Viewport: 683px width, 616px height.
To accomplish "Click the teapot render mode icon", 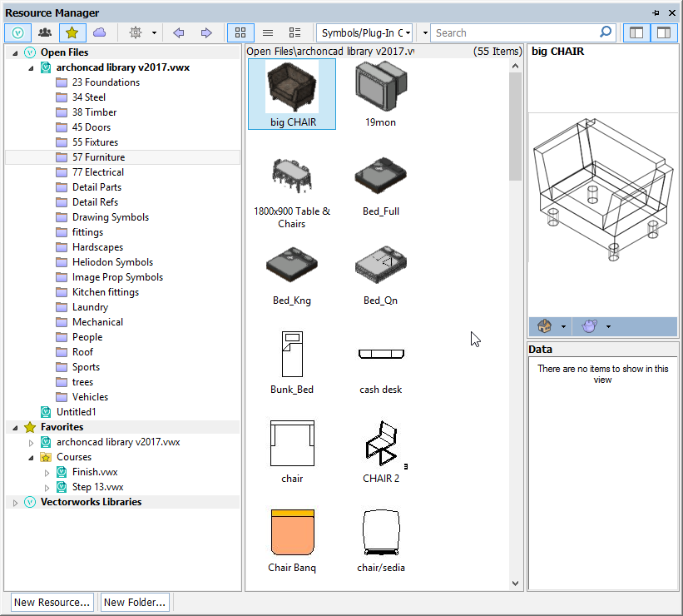I will [590, 325].
